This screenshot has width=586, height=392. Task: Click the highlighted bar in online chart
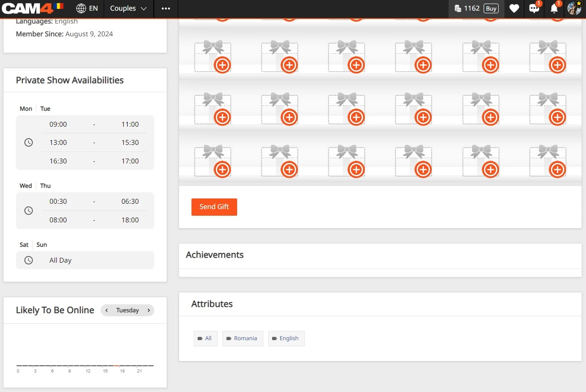(x=117, y=365)
